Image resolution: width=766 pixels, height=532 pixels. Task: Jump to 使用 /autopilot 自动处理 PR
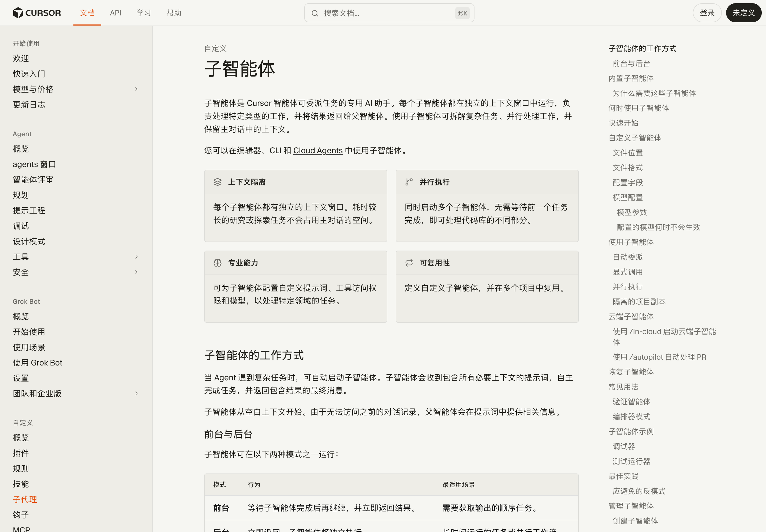(659, 357)
